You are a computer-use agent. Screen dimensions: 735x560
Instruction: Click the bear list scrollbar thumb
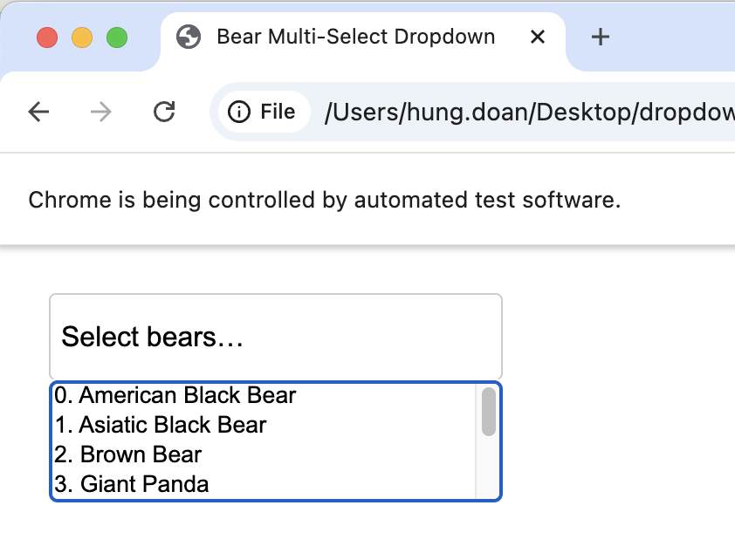[489, 412]
